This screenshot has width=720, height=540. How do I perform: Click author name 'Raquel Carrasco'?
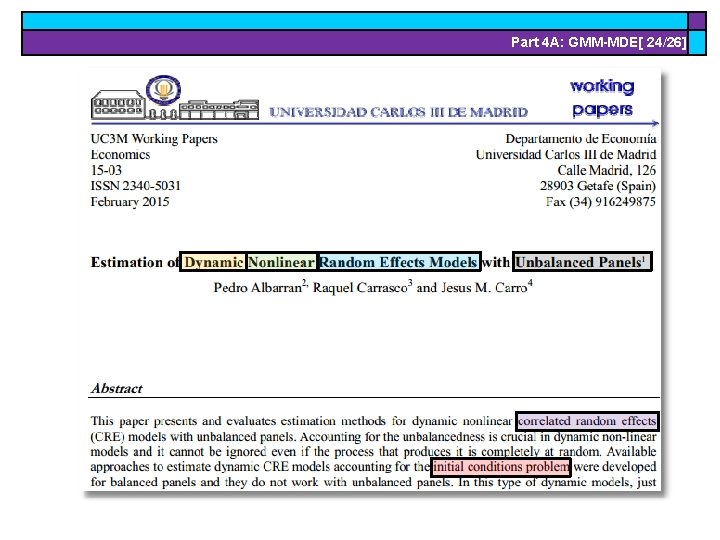[x=360, y=287]
